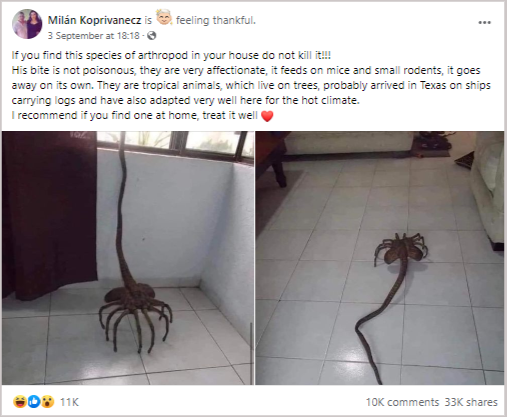Click the laughing Haha reaction icon
This screenshot has width=507, height=417.
click(x=20, y=402)
